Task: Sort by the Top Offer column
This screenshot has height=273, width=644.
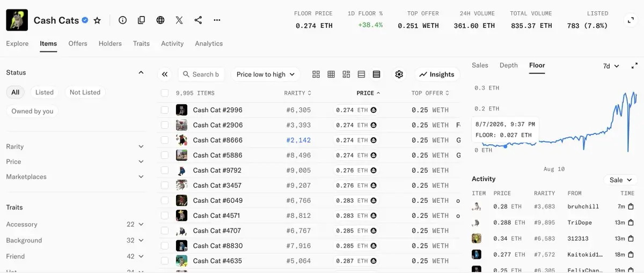Action: click(x=430, y=93)
